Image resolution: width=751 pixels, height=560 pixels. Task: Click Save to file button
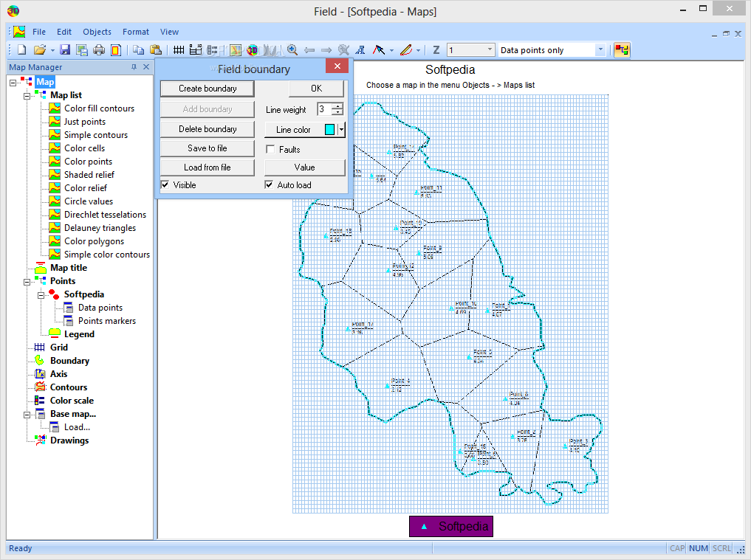pos(208,148)
